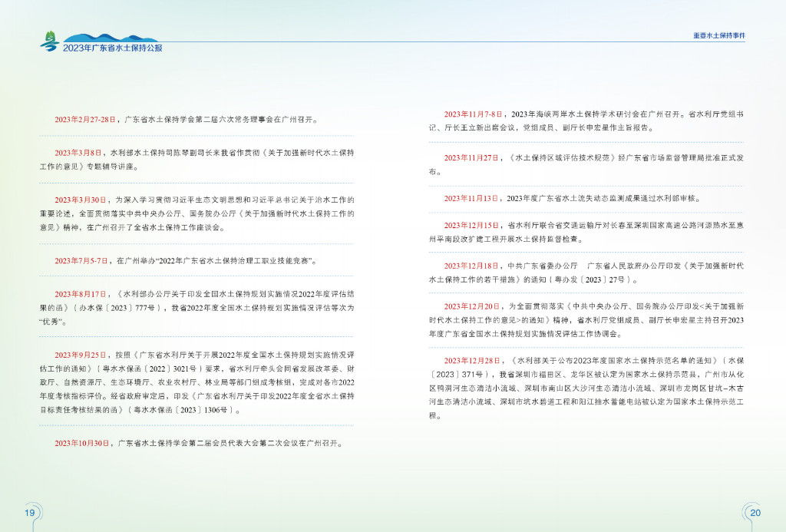786x532 pixels.
Task: Click the date 2023年11月13日
Action: [x=471, y=198]
